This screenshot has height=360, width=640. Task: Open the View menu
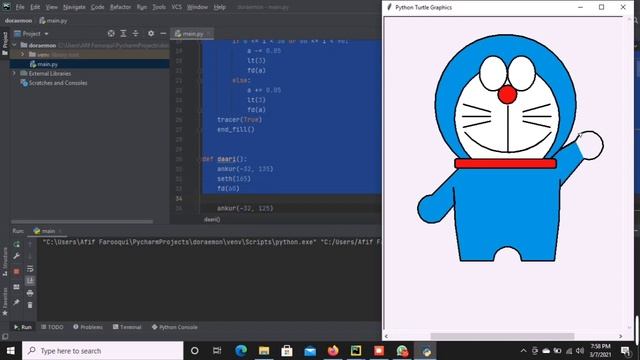point(51,7)
